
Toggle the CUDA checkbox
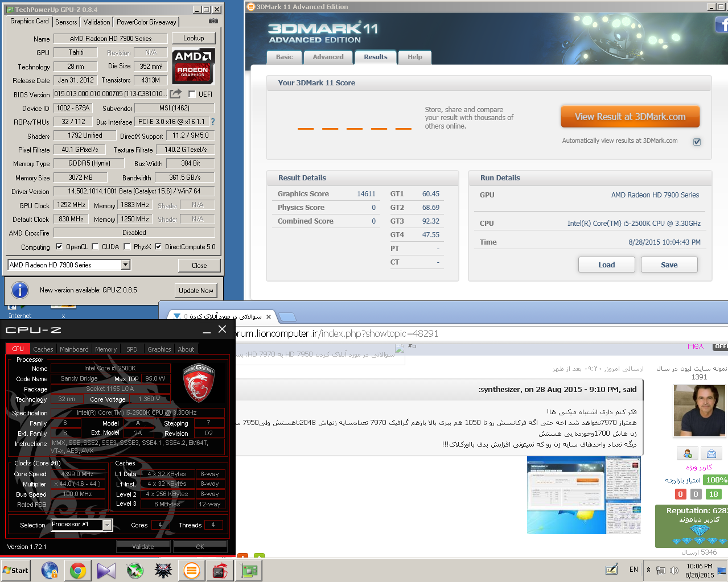[95, 247]
